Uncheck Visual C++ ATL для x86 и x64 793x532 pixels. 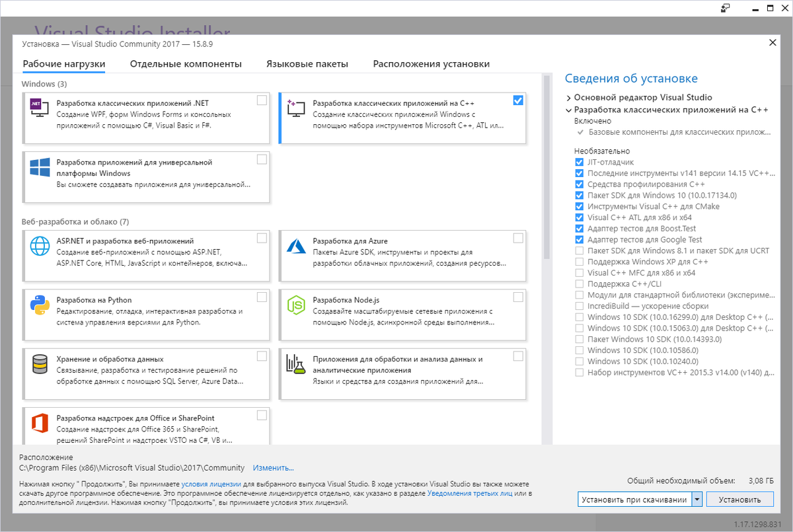[580, 217]
